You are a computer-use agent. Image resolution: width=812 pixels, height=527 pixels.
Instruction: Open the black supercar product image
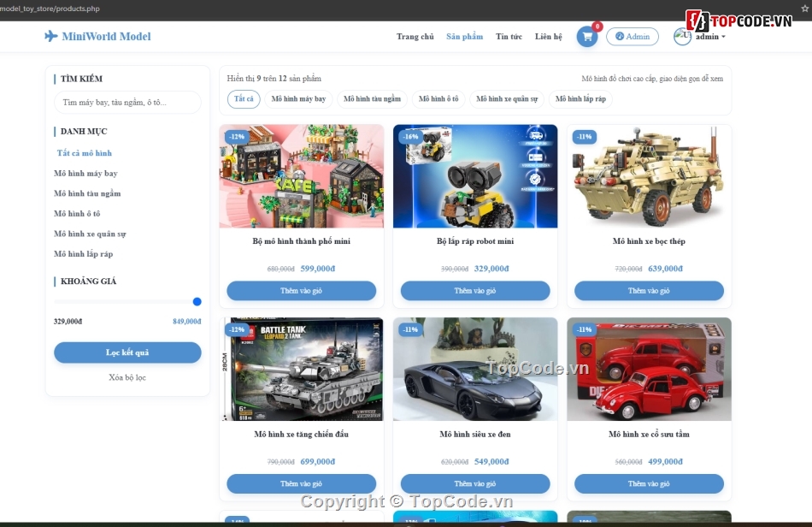(x=475, y=369)
